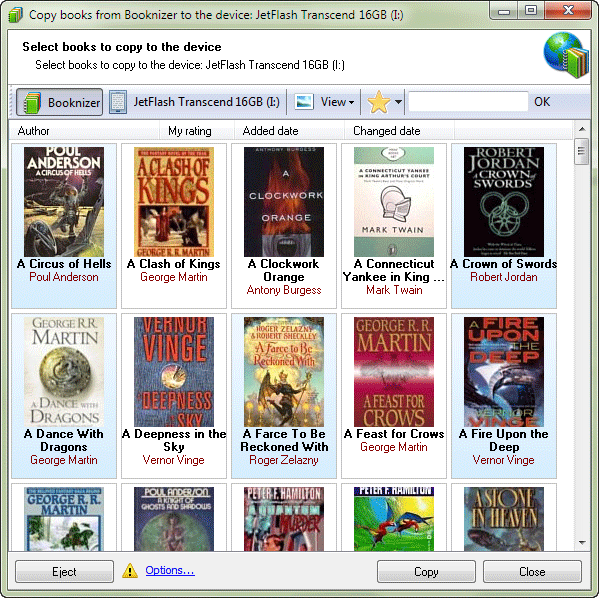Viewport: 599px width, 598px height.
Task: Click the yellow star rating filter icon
Action: tap(379, 102)
